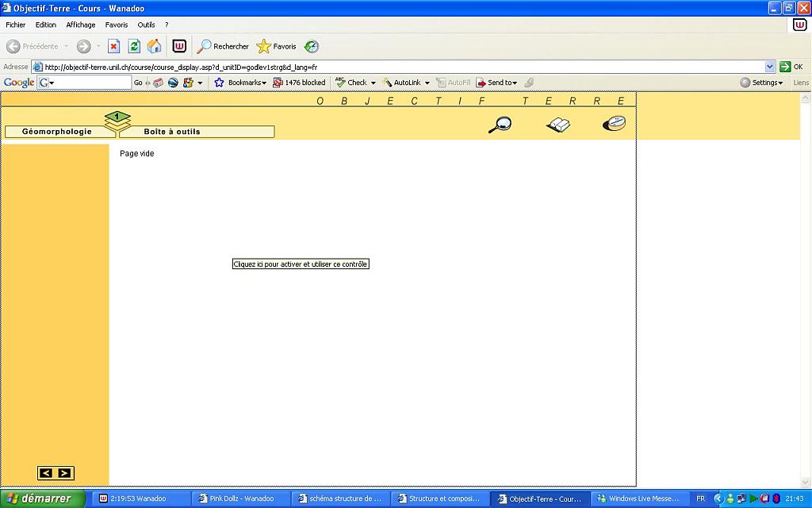
Task: Click the network computers tray icon
Action: pyautogui.click(x=741, y=498)
